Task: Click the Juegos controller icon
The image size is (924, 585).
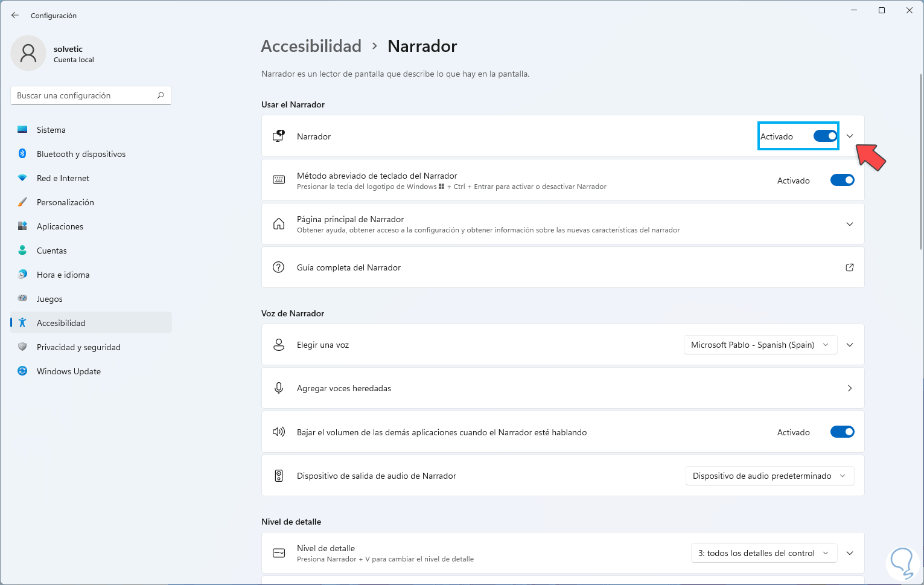Action: click(x=22, y=299)
